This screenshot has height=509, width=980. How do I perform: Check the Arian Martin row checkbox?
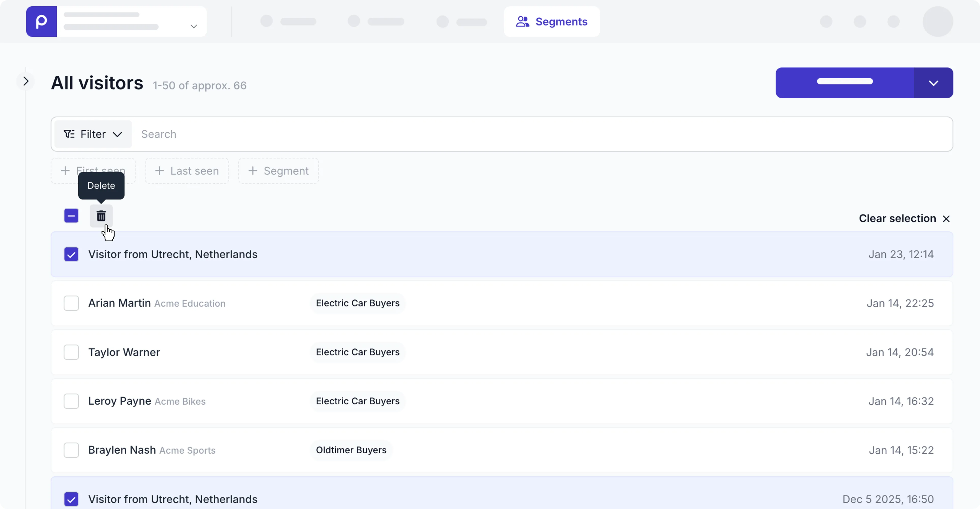click(x=71, y=303)
